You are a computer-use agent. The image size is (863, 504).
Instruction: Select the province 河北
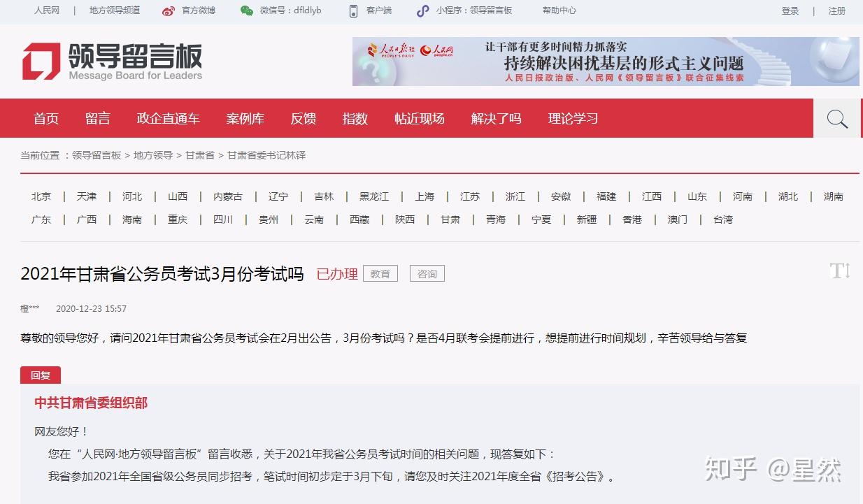pyautogui.click(x=132, y=196)
